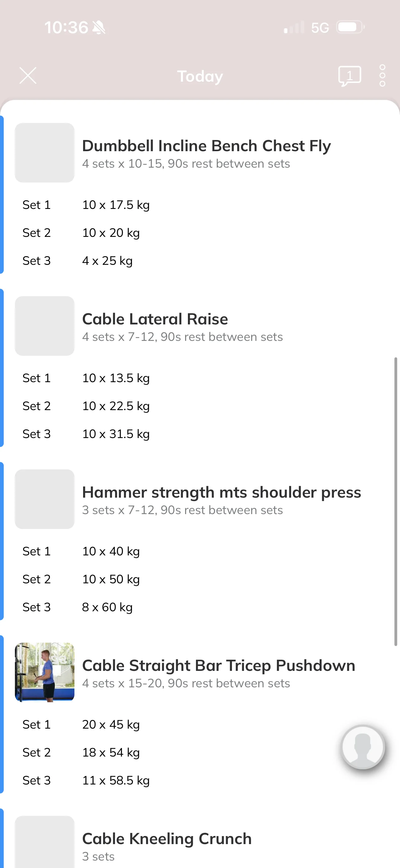The height and width of the screenshot is (868, 400).
Task: Select the Hammer strength mts shoulder press title
Action: 221,492
